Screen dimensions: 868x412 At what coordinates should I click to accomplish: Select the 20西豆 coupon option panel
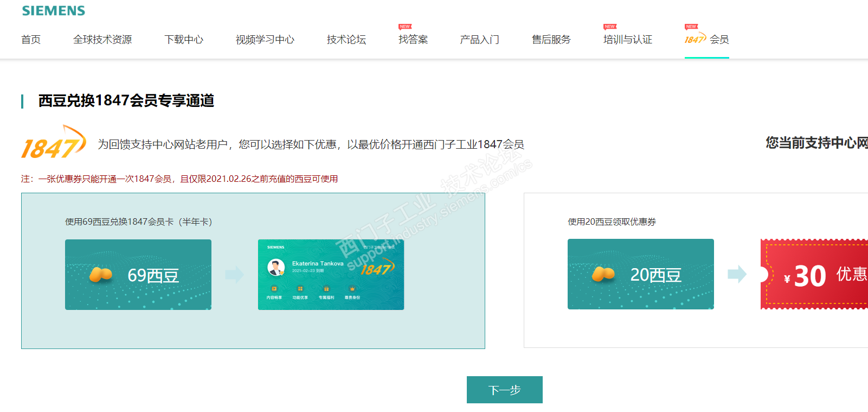(x=696, y=270)
